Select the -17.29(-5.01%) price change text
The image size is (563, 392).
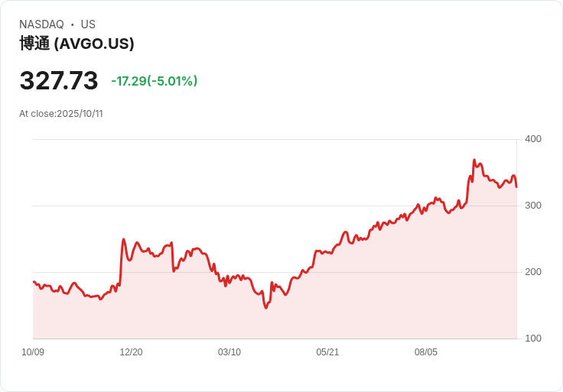[x=155, y=81]
